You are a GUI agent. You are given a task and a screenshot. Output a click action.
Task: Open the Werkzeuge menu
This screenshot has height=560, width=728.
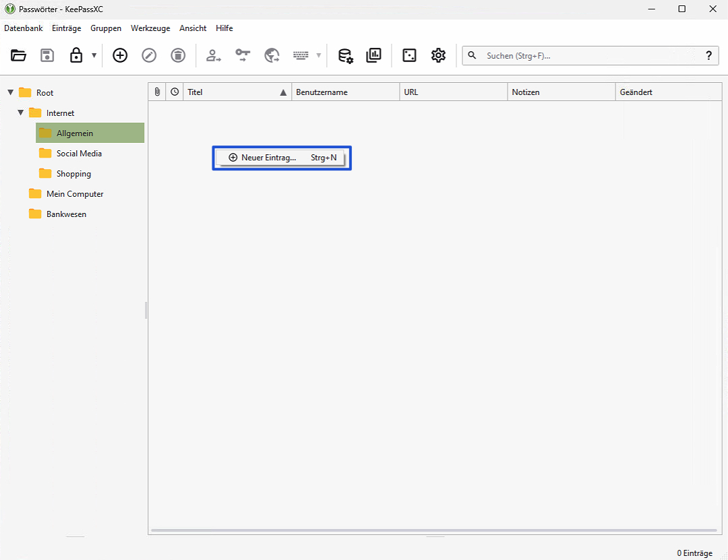[150, 28]
